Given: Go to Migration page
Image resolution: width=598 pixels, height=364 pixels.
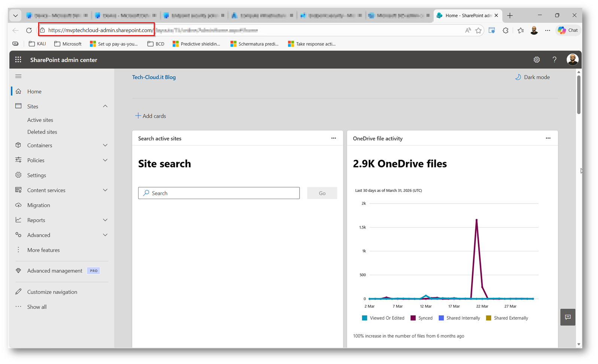Looking at the screenshot, I should click(x=39, y=205).
